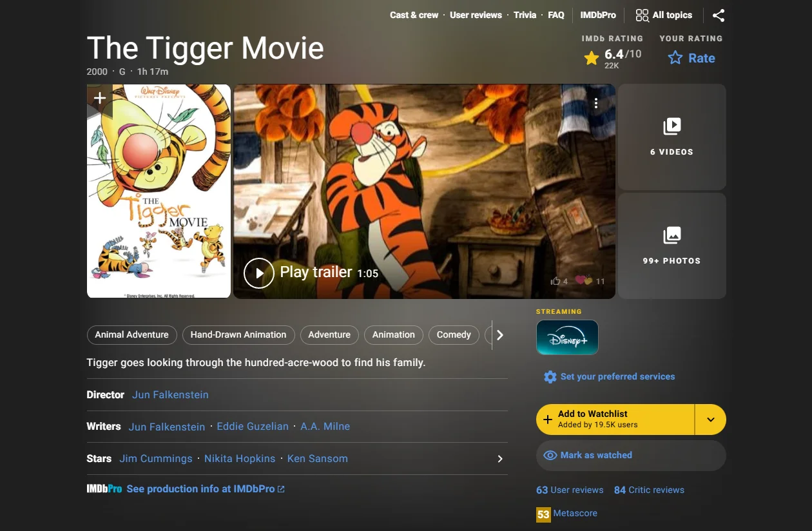Click the All topics grid icon
This screenshot has height=531, width=812.
tap(641, 14)
